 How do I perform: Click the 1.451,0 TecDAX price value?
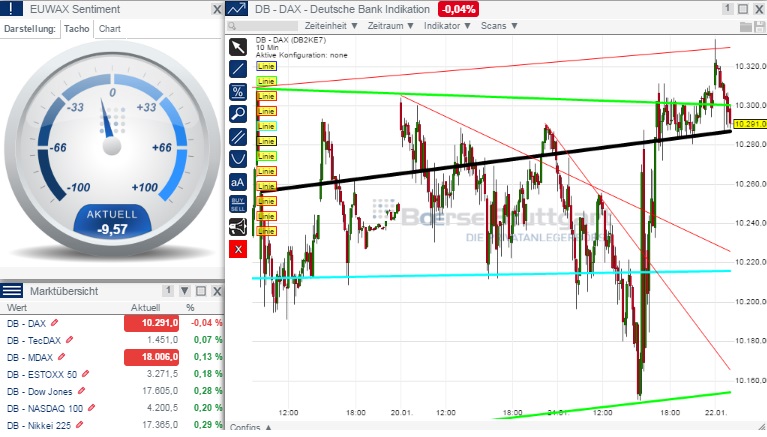[x=162, y=340]
